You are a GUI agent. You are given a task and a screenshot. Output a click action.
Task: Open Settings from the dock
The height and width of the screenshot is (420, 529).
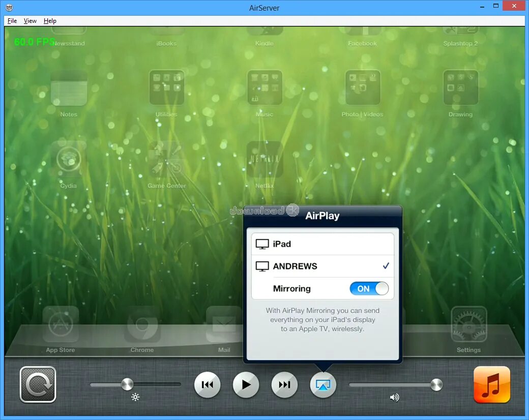[x=469, y=324]
